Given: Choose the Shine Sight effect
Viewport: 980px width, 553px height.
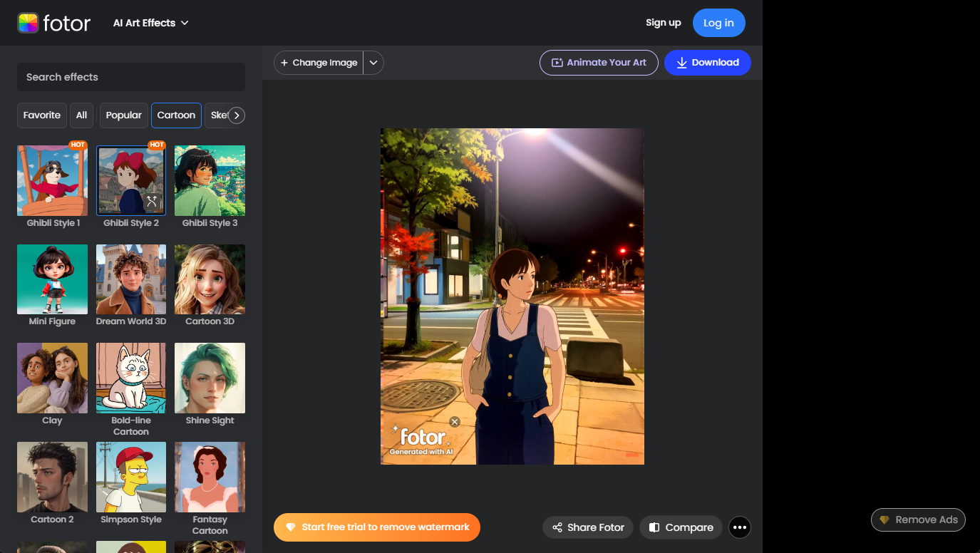Looking at the screenshot, I should (x=210, y=378).
